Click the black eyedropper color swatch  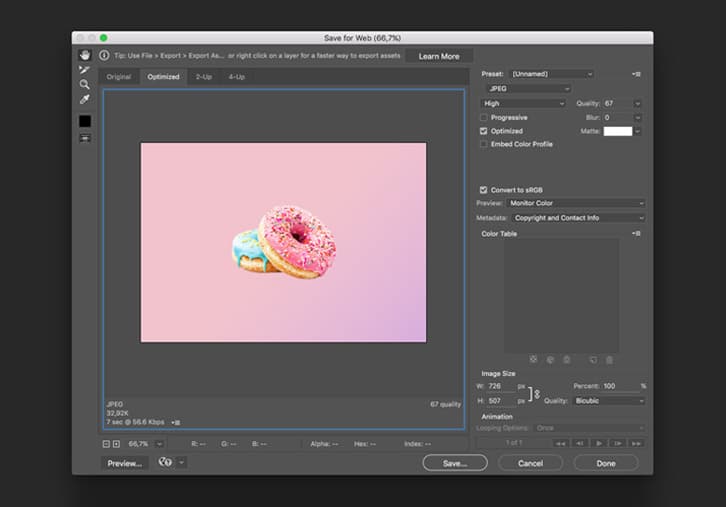tap(85, 121)
